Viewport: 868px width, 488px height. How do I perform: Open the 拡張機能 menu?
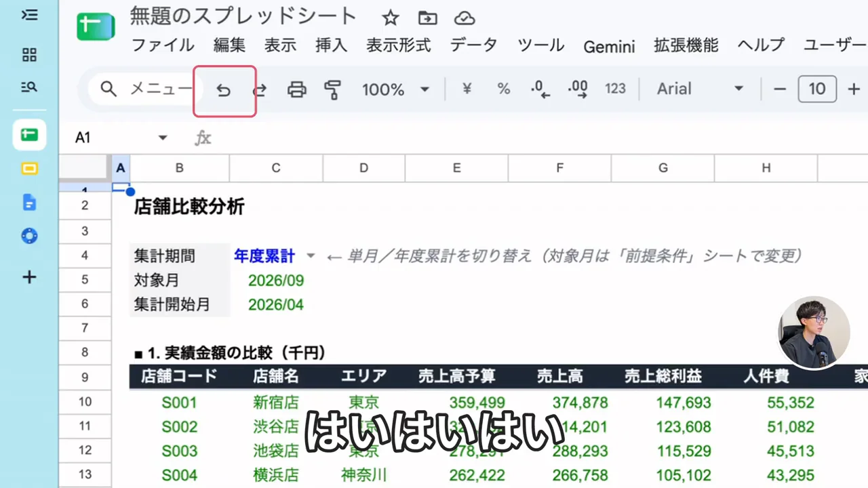tap(686, 45)
